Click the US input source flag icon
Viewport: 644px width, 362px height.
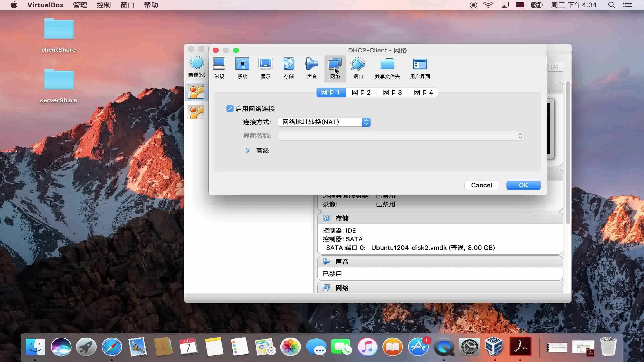(519, 5)
